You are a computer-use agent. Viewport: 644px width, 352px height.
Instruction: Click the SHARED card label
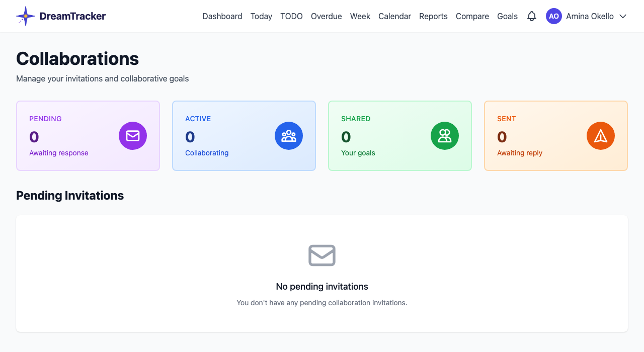(x=356, y=119)
